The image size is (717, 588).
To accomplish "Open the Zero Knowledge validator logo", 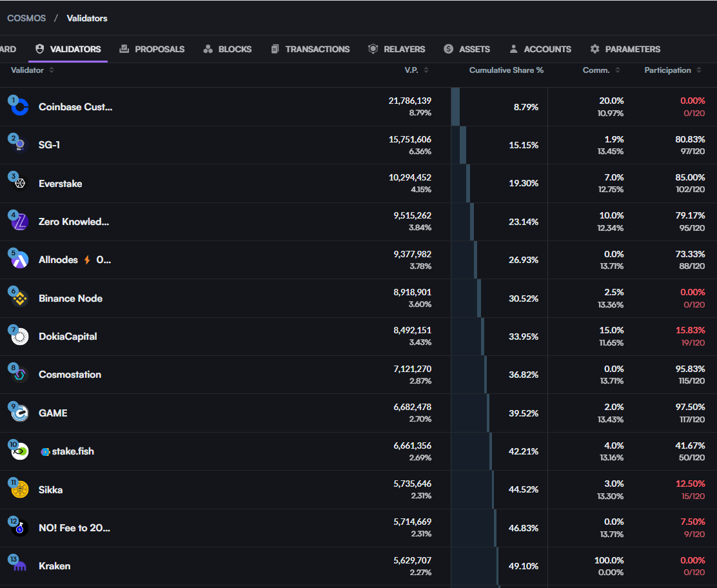I will click(x=19, y=222).
